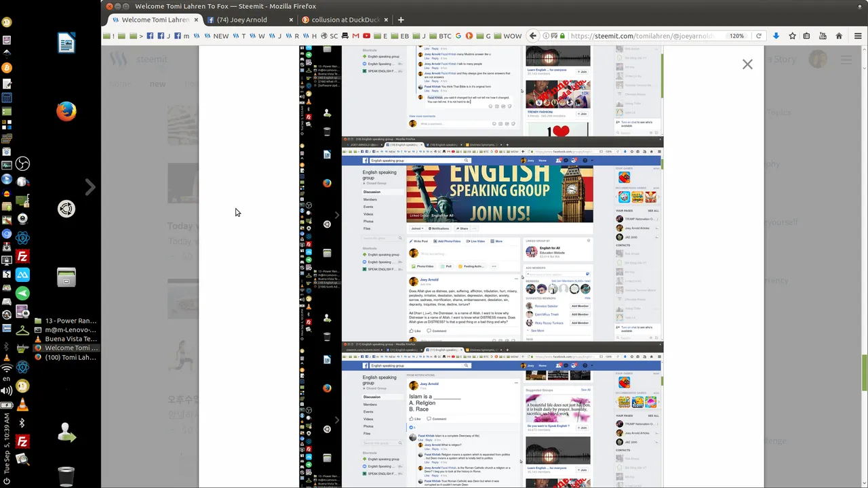Open the Bitcoin icon in the dock
Viewport: 868px width, 488px height.
7,68
